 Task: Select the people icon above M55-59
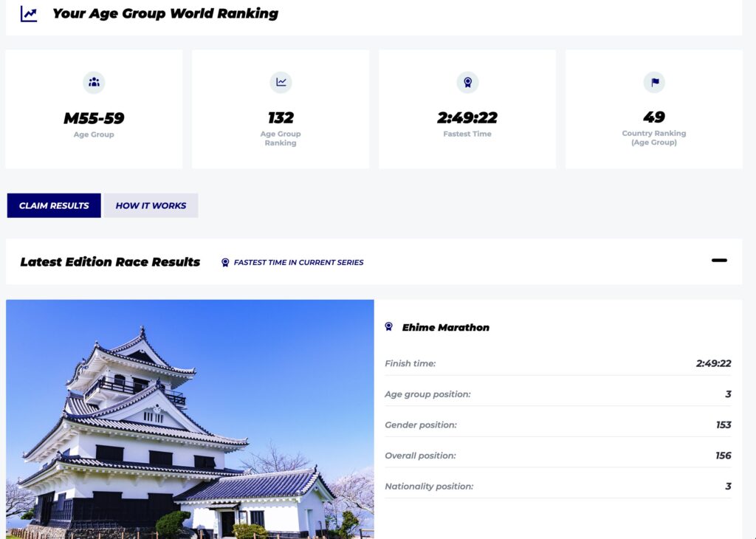[x=94, y=83]
